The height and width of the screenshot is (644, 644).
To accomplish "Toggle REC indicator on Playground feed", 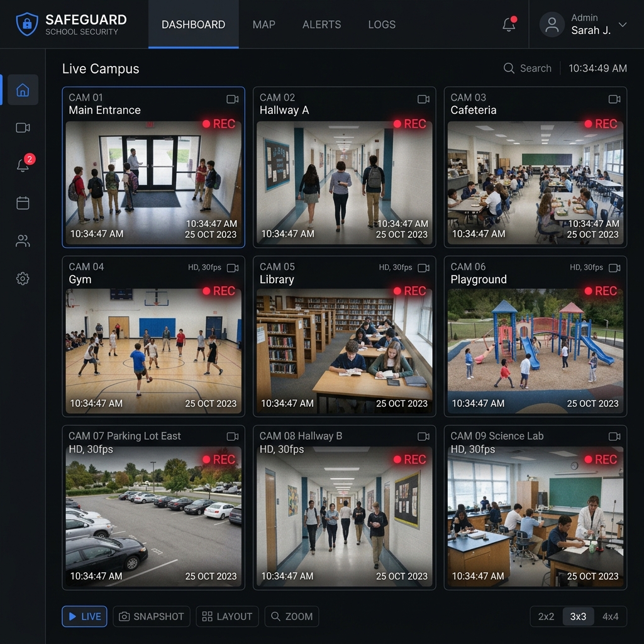I will pyautogui.click(x=601, y=291).
